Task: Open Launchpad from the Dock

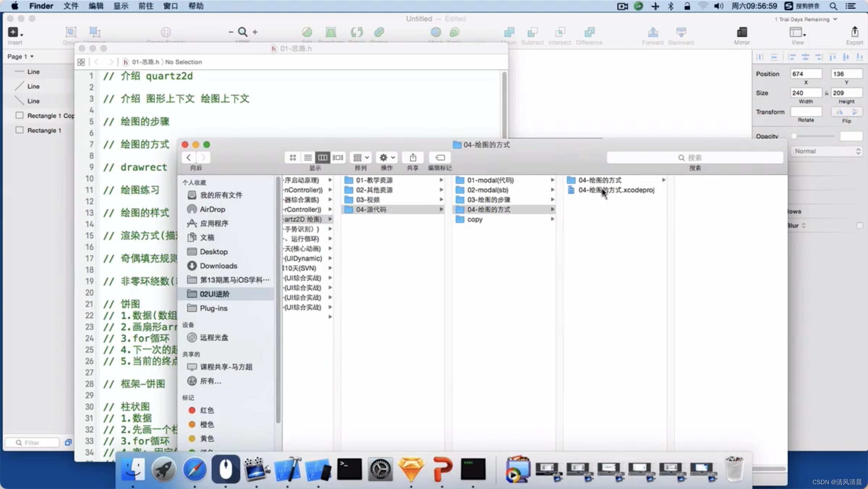Action: point(164,469)
